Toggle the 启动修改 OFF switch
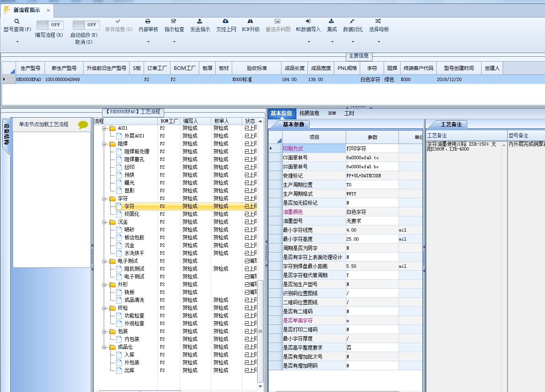Image resolution: width=545 pixels, height=392 pixels. [86, 25]
